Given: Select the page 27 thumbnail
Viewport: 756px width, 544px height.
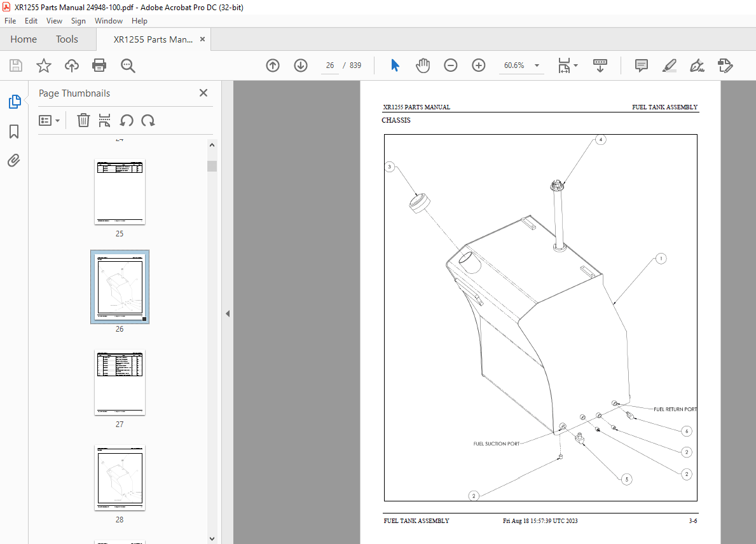Looking at the screenshot, I should point(120,383).
